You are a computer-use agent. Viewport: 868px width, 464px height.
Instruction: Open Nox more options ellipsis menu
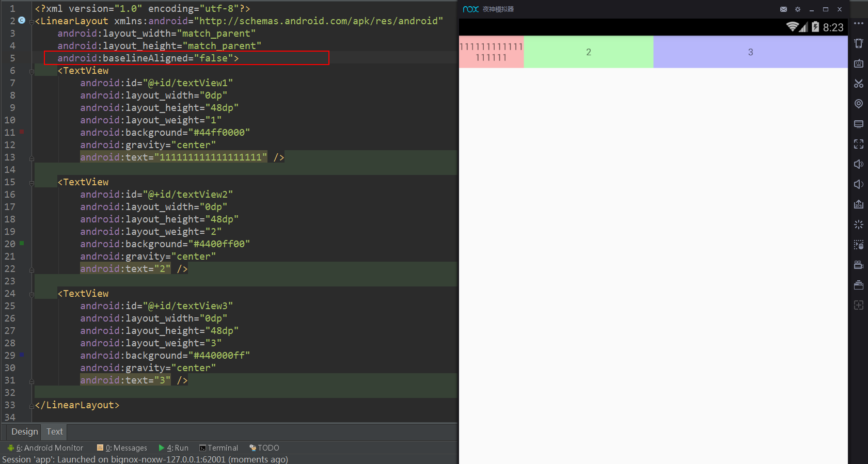pos(858,23)
